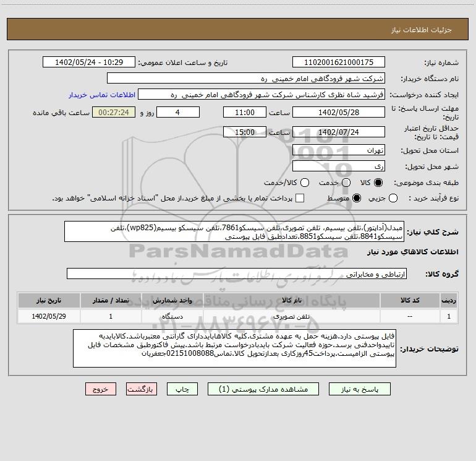476x461 pixels.
Task: Click the announcement date field 1402/05/24 - 10:29
Action: (x=89, y=62)
